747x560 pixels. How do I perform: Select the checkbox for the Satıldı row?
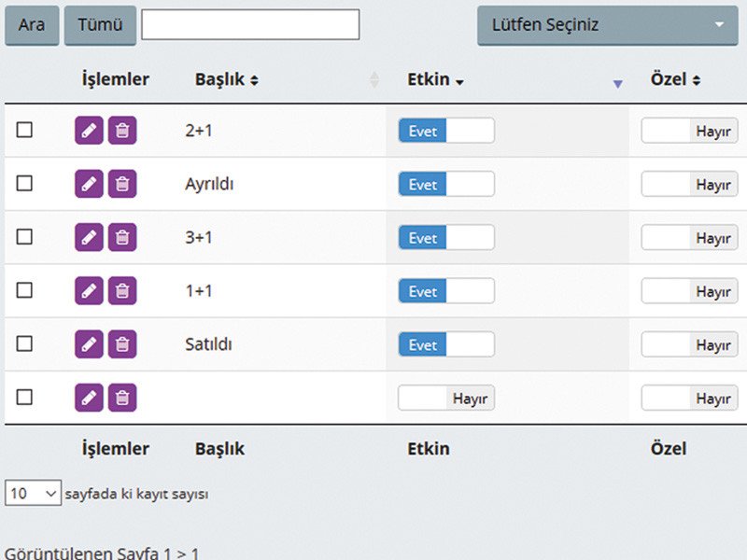click(x=24, y=343)
